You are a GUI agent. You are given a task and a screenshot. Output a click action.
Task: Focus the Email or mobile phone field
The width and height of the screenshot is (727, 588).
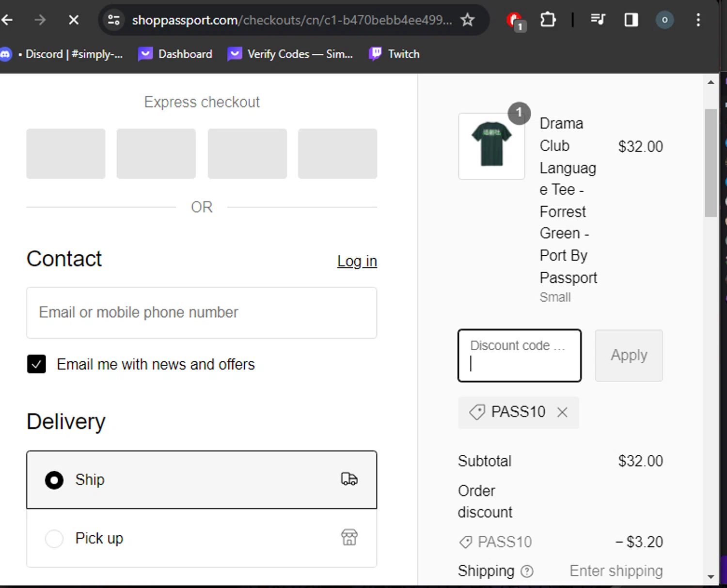pos(202,313)
